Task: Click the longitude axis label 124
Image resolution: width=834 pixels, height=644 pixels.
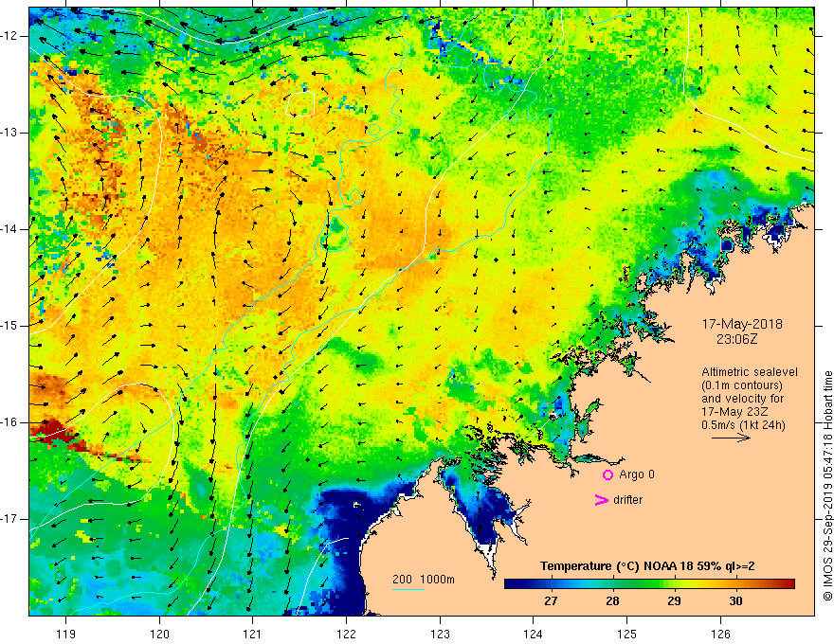Action: pos(534,634)
